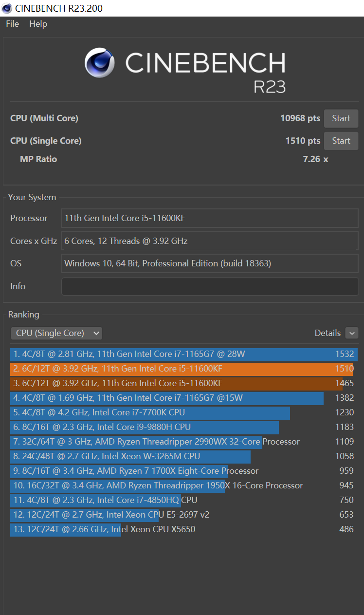The image size is (364, 615).
Task: Click the Details label
Action: pos(328,333)
